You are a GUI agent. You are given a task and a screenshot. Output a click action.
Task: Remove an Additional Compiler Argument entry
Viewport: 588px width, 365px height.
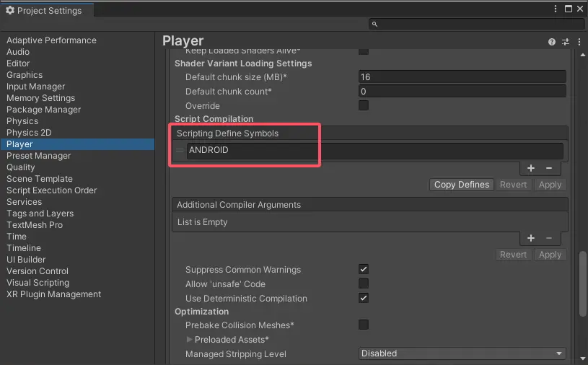coord(549,238)
